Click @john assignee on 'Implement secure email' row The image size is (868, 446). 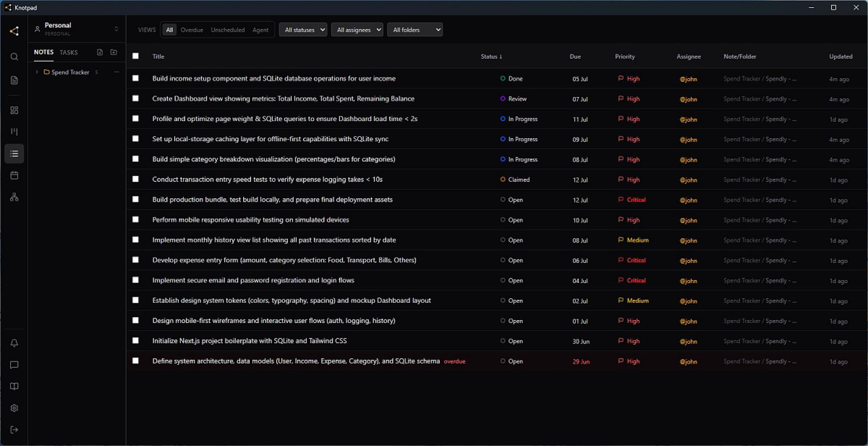(688, 281)
